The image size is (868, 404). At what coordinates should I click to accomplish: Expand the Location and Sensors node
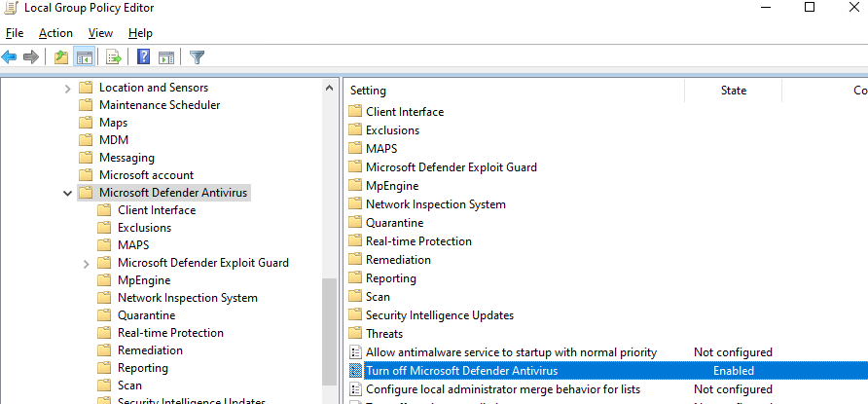pyautogui.click(x=67, y=88)
